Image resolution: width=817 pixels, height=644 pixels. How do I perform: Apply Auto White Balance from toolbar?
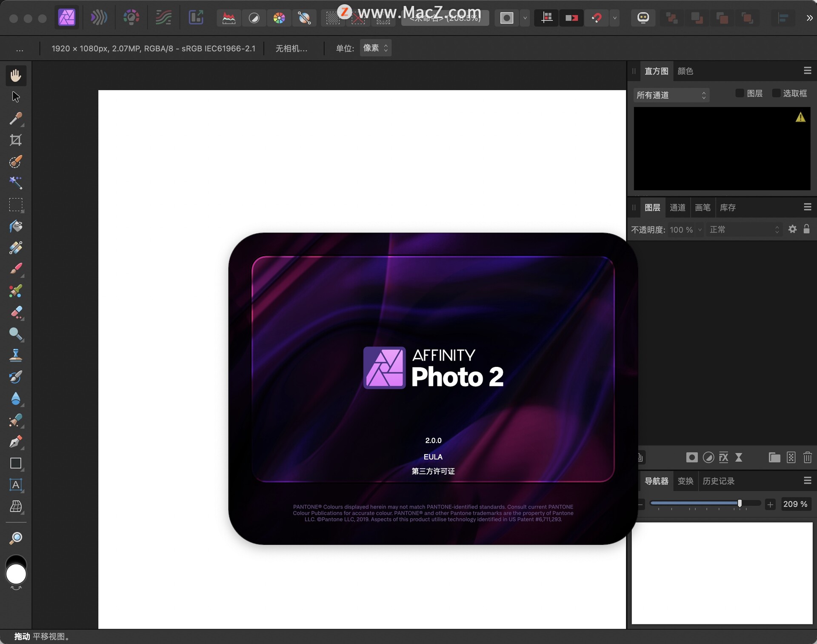click(x=304, y=18)
